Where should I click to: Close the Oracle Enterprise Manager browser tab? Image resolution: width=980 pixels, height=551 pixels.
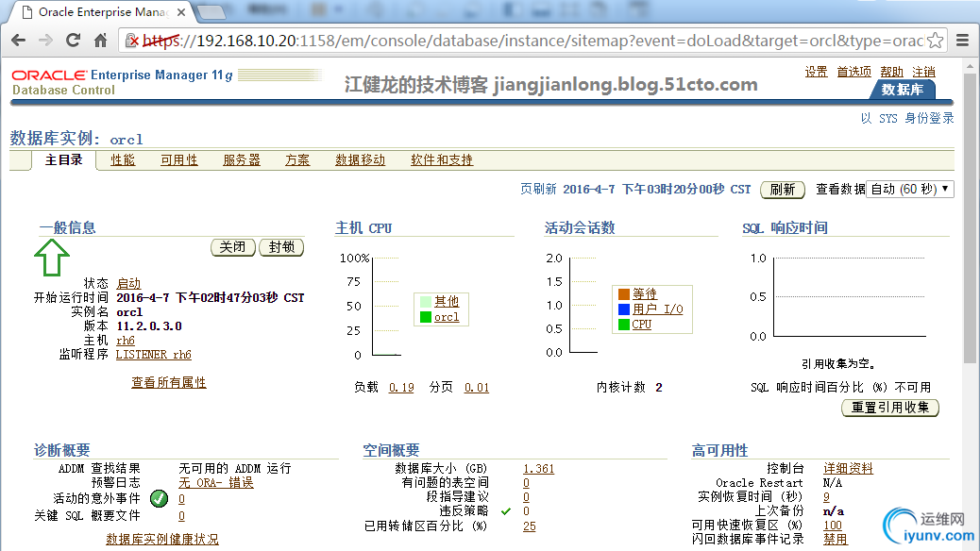tap(180, 12)
